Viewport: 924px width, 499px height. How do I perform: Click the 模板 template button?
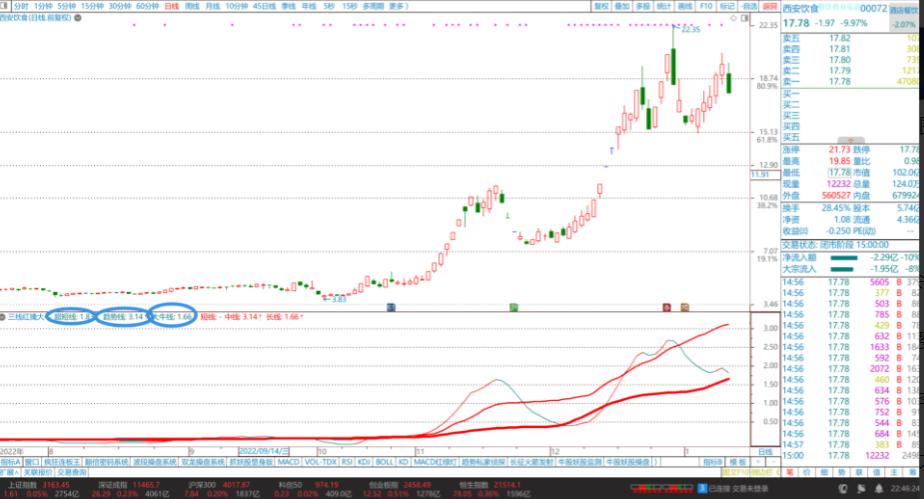(x=737, y=462)
